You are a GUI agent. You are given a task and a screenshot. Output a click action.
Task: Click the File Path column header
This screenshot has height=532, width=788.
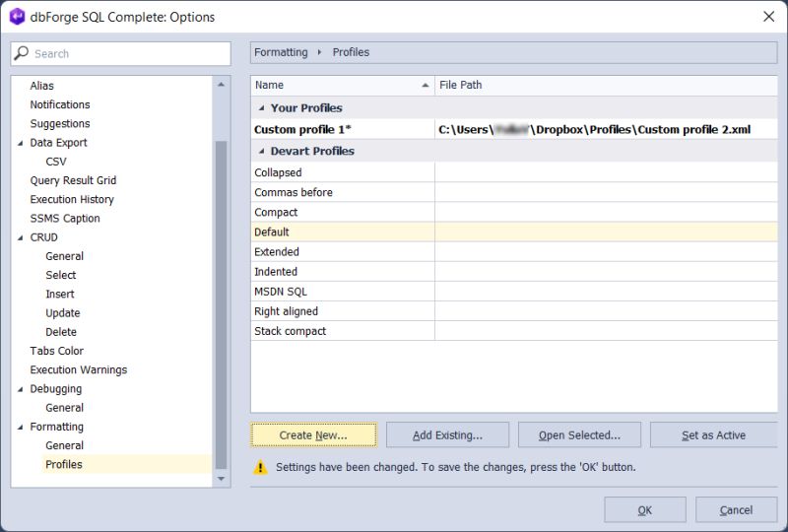point(606,85)
